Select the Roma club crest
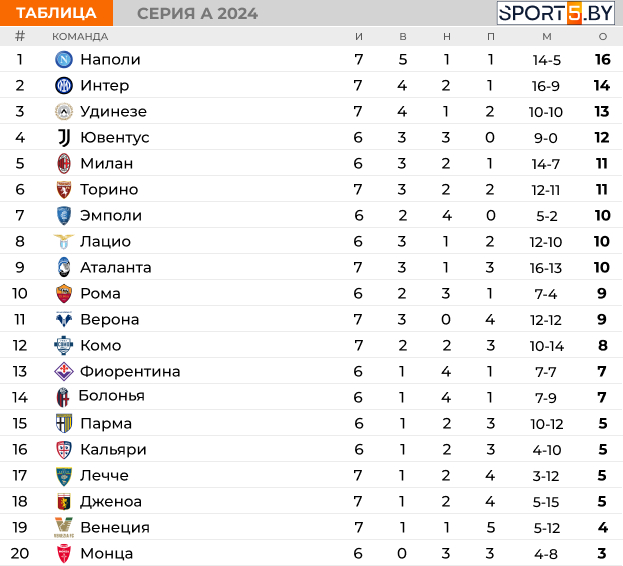 pos(64,294)
